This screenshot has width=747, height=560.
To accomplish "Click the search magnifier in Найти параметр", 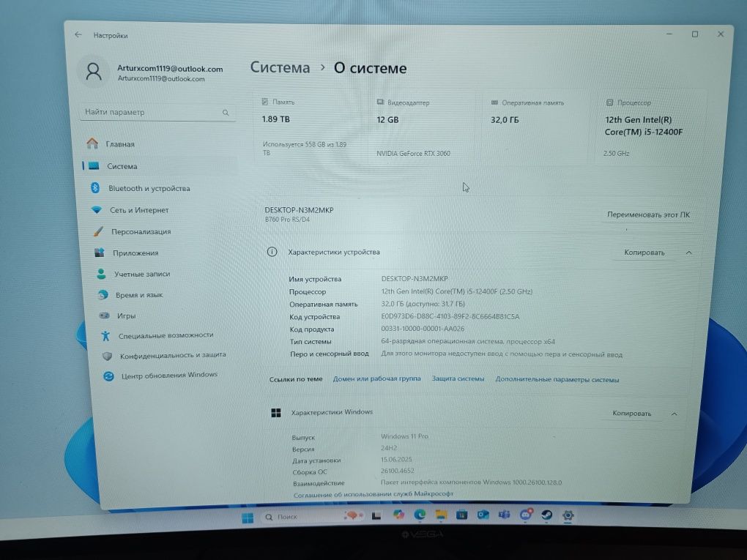I will 226,113.
